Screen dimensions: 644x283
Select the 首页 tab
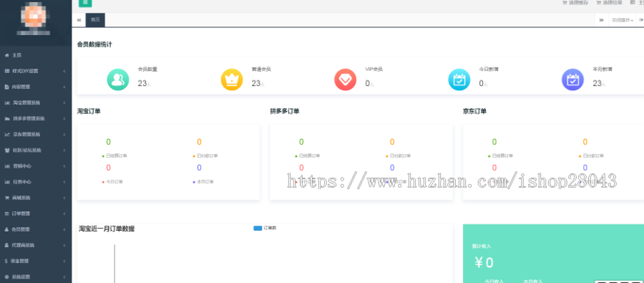coord(95,20)
